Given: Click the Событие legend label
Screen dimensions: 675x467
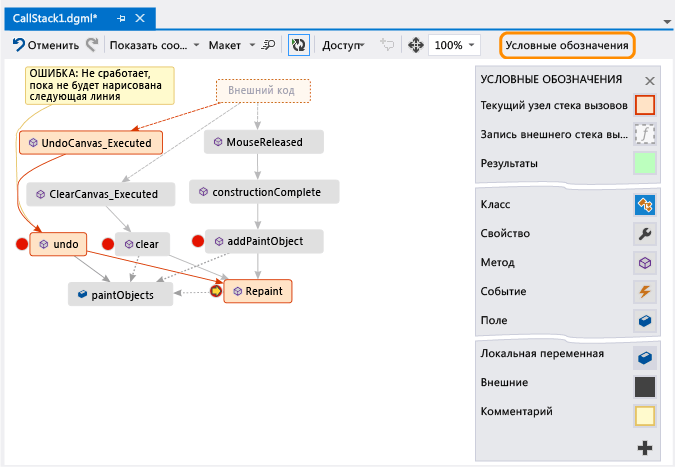Looking at the screenshot, I should 503,291.
